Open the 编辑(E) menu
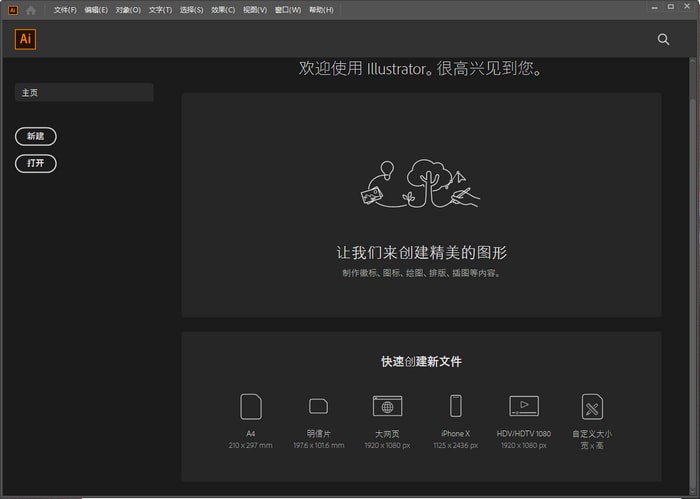The height and width of the screenshot is (499, 700). click(96, 10)
